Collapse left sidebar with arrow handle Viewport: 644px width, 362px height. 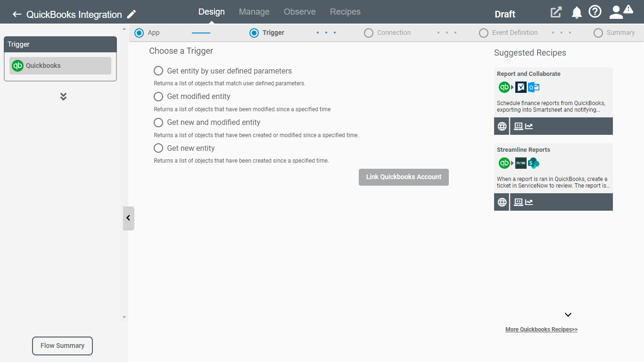point(128,218)
